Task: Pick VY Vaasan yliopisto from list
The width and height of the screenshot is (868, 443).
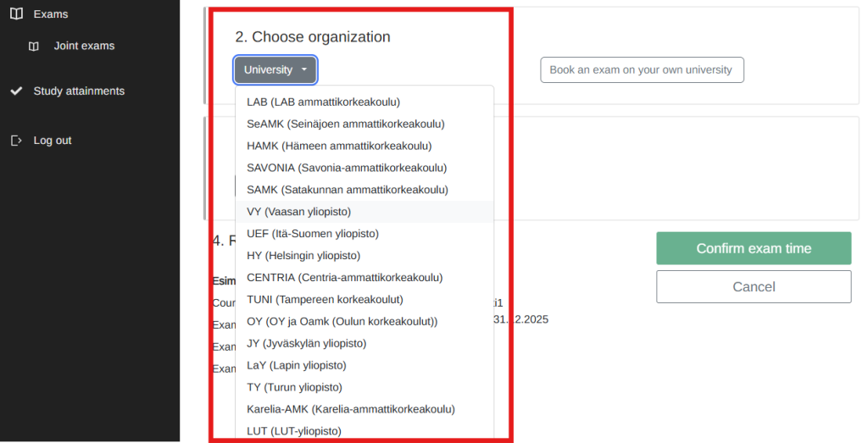Action: (298, 212)
